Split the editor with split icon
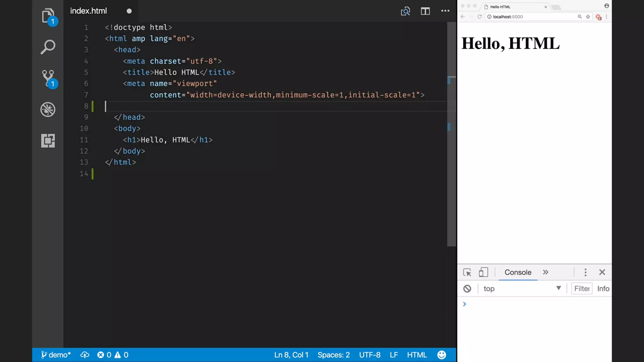 [425, 11]
